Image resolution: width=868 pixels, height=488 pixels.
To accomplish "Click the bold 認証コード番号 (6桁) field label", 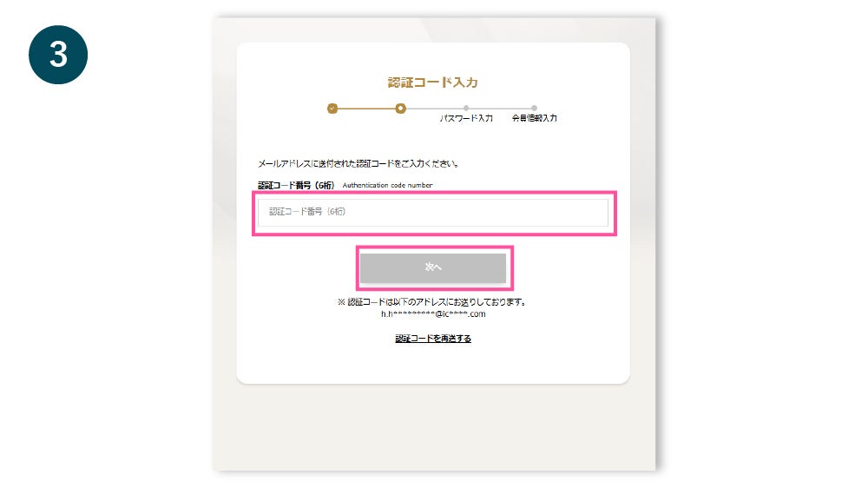I will 296,185.
